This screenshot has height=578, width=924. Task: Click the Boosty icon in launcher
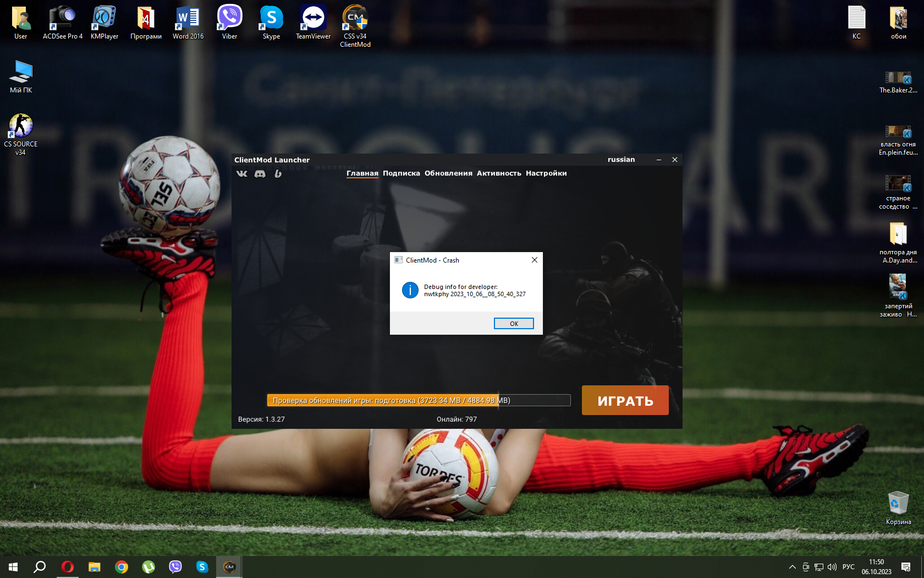pyautogui.click(x=278, y=173)
